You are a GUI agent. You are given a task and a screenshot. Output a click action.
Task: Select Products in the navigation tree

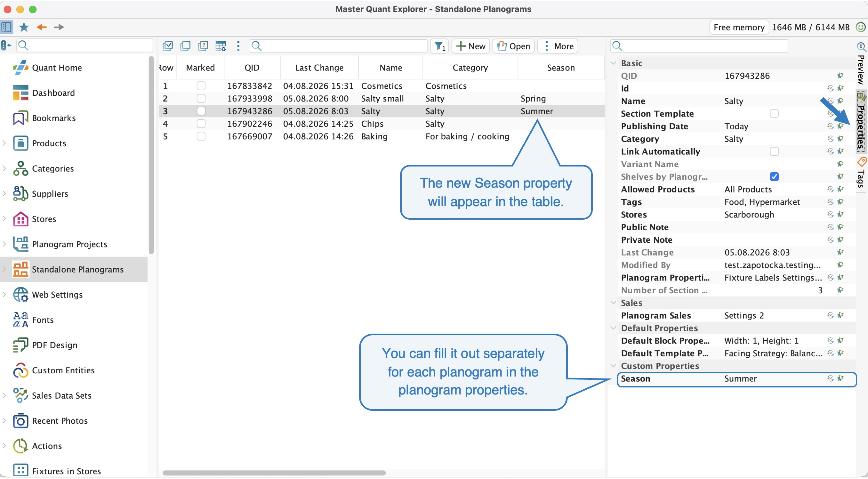(x=49, y=143)
